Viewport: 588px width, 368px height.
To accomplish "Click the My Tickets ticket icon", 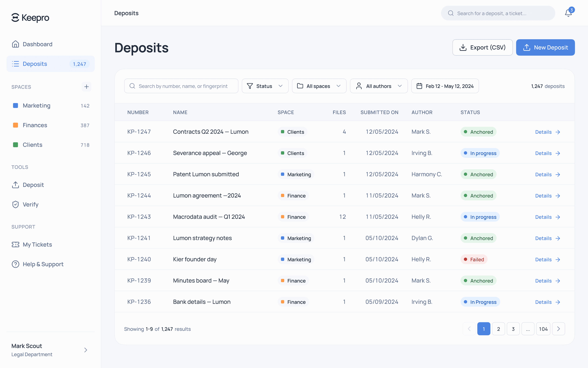I will coord(15,244).
